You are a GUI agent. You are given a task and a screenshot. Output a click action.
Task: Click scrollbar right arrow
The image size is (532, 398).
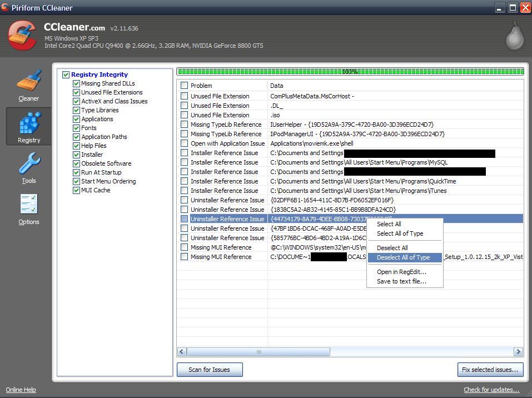[x=518, y=351]
